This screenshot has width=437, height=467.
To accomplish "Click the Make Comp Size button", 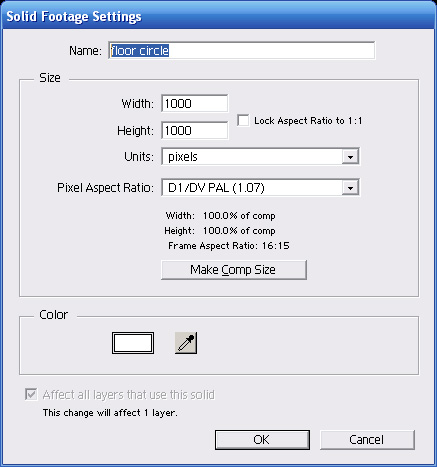I will pyautogui.click(x=234, y=270).
